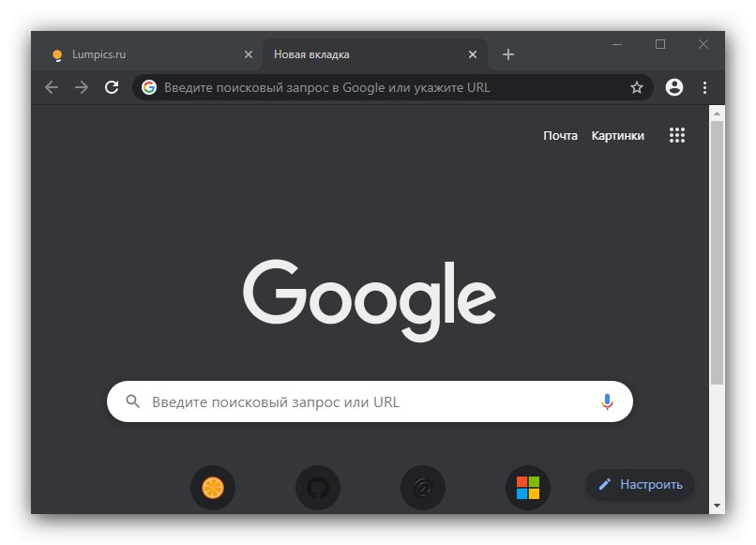This screenshot has height=545, width=756.
Task: Open Chrome's three-dot menu
Action: tap(705, 87)
